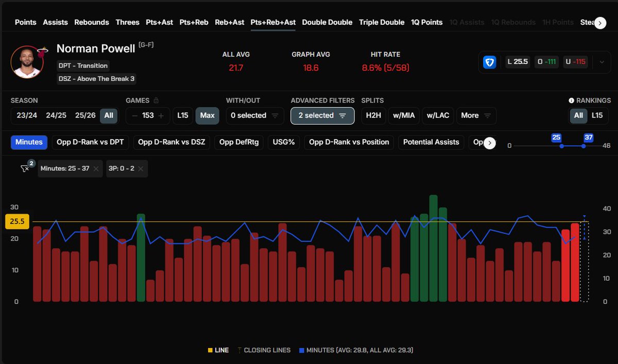The width and height of the screenshot is (618, 364).
Task: Click the 25.5 line label on chart
Action: 17,221
